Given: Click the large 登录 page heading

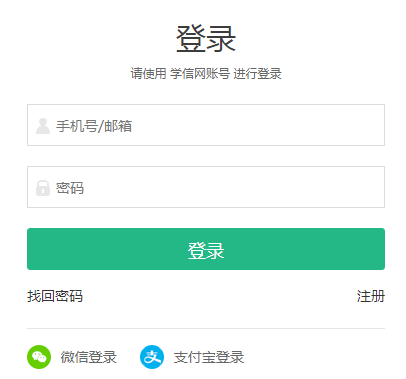Looking at the screenshot, I should pos(206,39).
